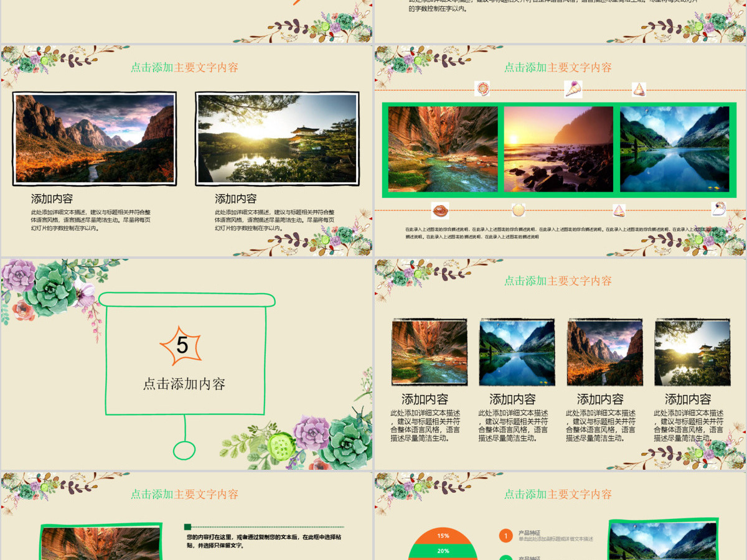Click the pale round cockle shell icon below the sunset photo

pyautogui.click(x=518, y=210)
